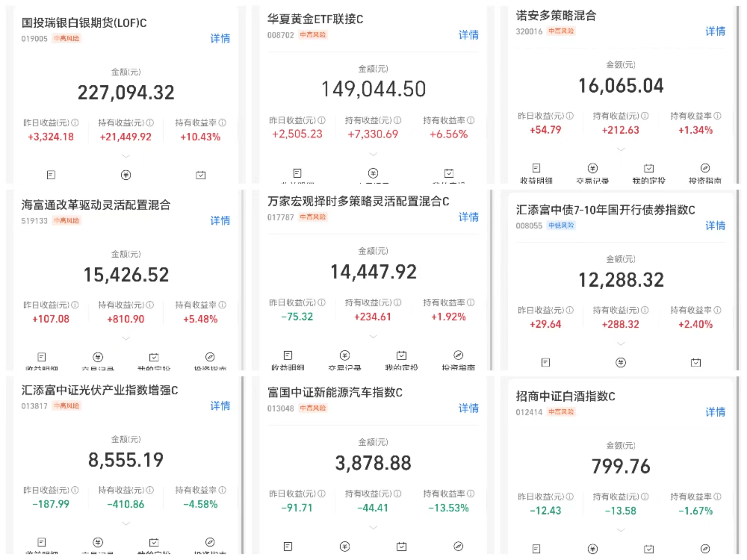Viewport: 747px width, 560px height.
Task: Open 收益明细 icon in 诺安多策略混合 card
Action: coord(536,168)
